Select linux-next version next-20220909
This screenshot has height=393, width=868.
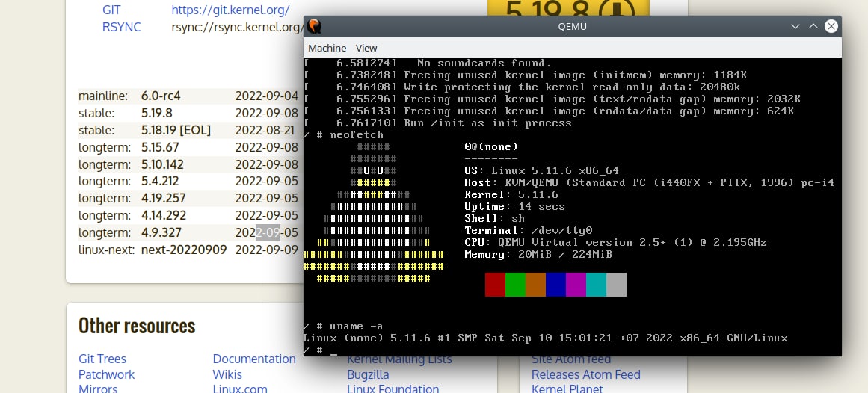pyautogui.click(x=184, y=250)
